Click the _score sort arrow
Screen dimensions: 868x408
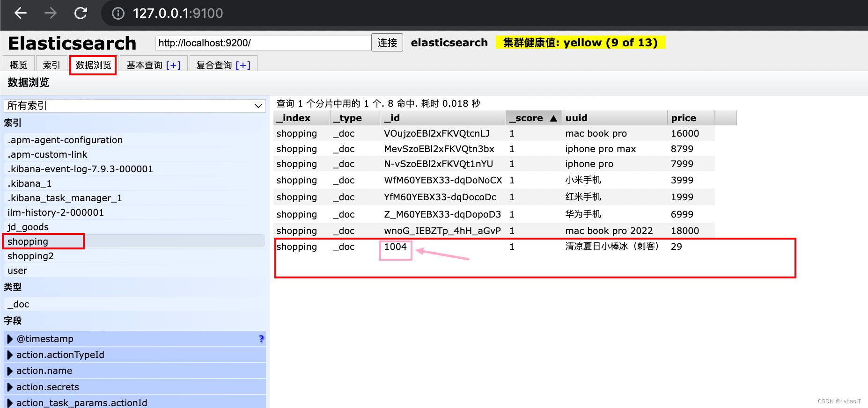coord(553,118)
